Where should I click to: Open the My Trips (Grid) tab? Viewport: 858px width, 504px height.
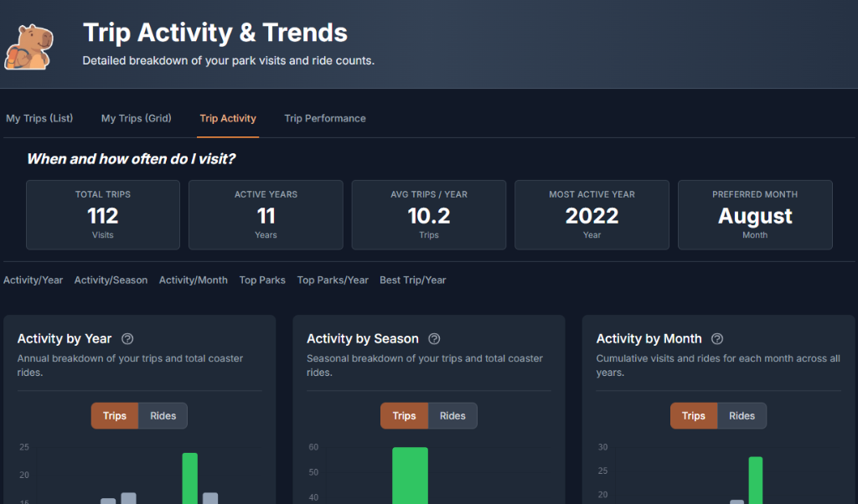pyautogui.click(x=136, y=118)
